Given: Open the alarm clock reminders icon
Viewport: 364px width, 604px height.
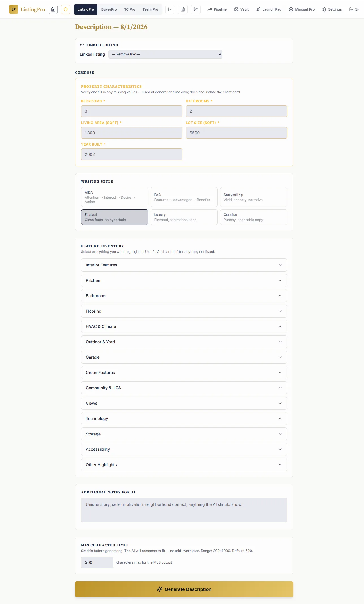Looking at the screenshot, I should 196,9.
